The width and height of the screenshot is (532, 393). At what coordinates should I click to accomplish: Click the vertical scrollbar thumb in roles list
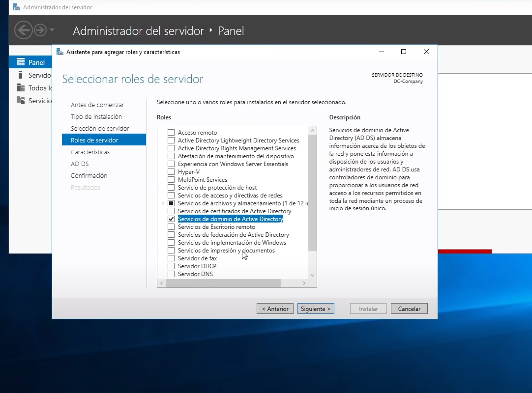313,193
